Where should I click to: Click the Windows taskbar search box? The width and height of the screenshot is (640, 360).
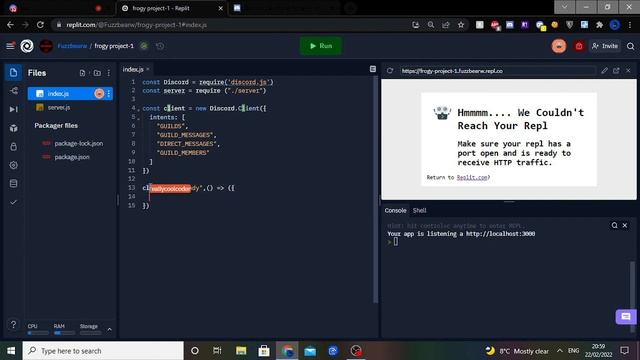[103, 351]
